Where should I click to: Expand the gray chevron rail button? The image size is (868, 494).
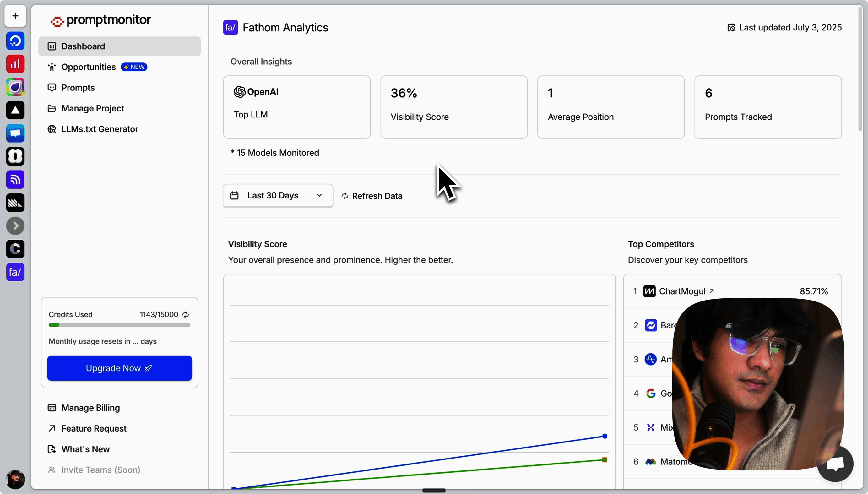pos(15,225)
